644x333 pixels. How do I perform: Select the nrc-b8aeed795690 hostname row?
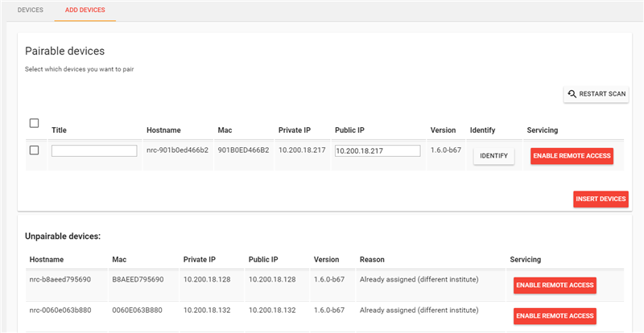pyautogui.click(x=60, y=279)
